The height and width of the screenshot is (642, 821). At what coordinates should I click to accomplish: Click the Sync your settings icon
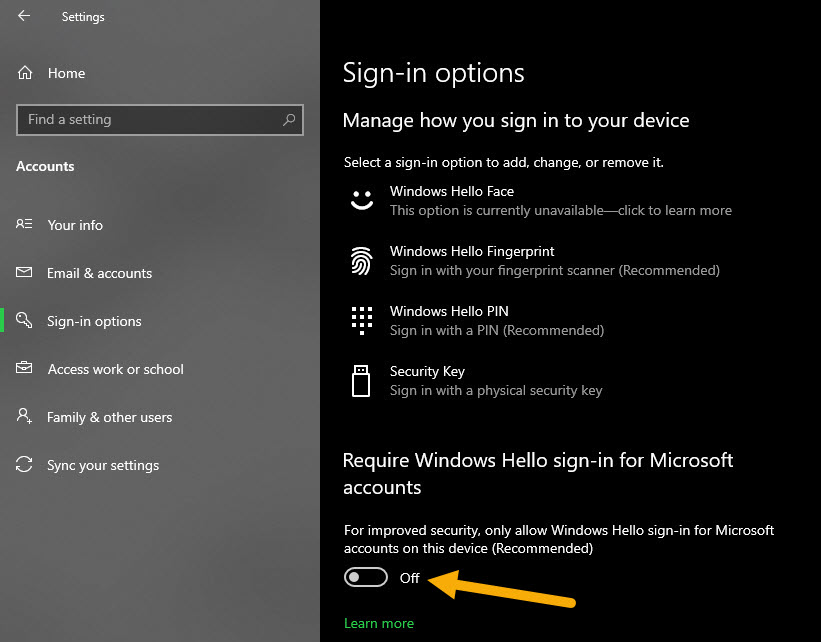tap(24, 464)
